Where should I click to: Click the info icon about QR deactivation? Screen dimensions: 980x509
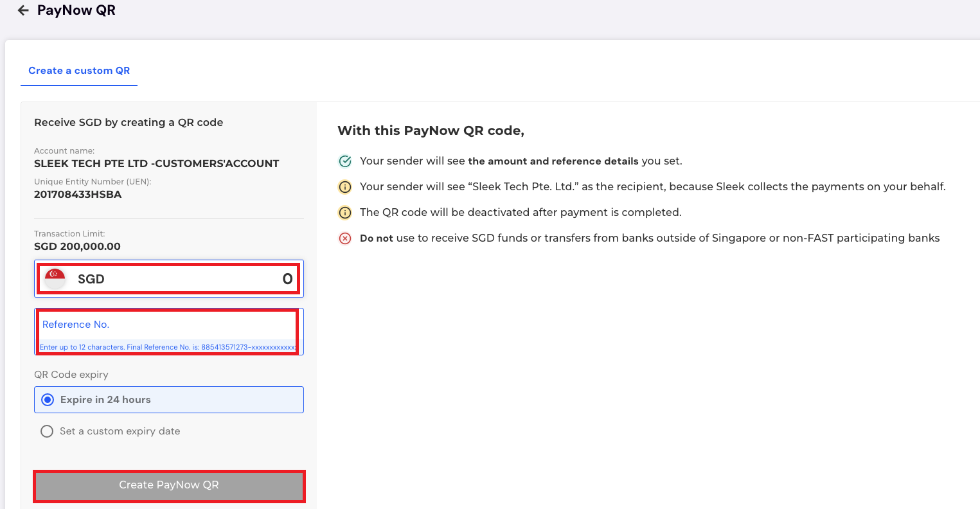coord(344,212)
